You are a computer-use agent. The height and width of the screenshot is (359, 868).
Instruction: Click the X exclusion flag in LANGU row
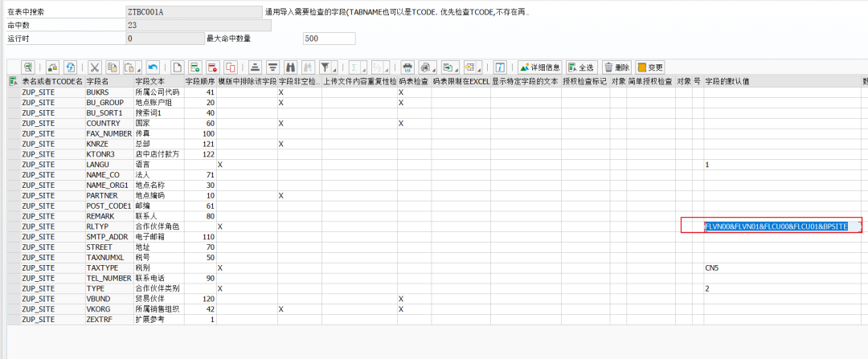coord(247,165)
